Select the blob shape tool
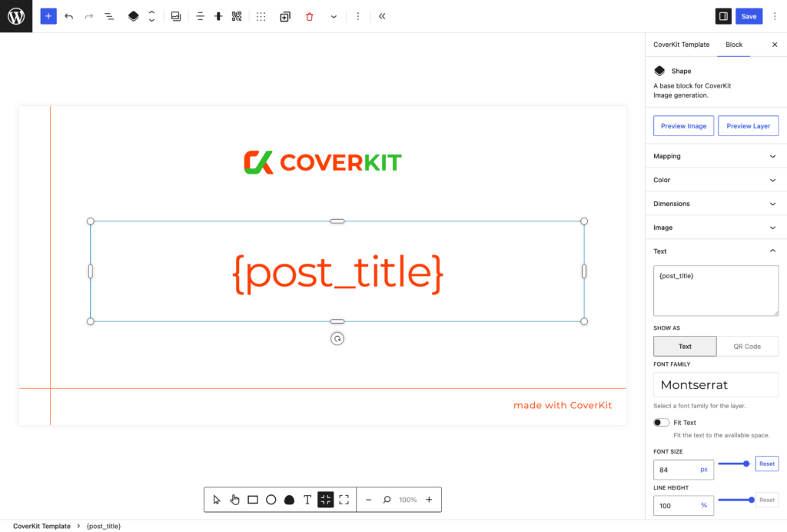The height and width of the screenshot is (532, 787). pos(289,500)
